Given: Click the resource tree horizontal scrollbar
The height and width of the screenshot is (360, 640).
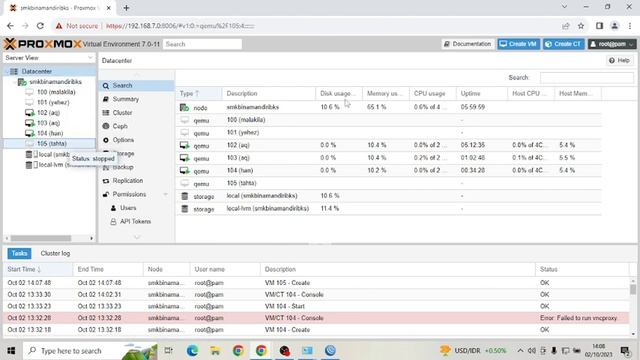Looking at the screenshot, I should point(41,238).
